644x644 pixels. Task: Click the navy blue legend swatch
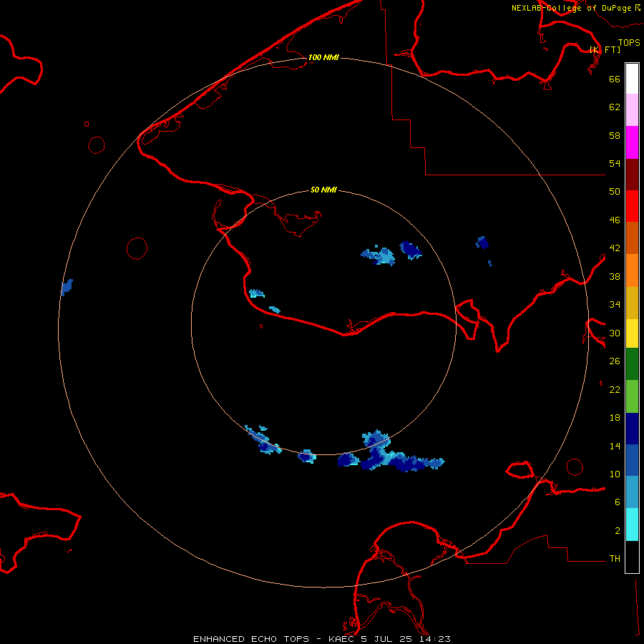point(632,429)
